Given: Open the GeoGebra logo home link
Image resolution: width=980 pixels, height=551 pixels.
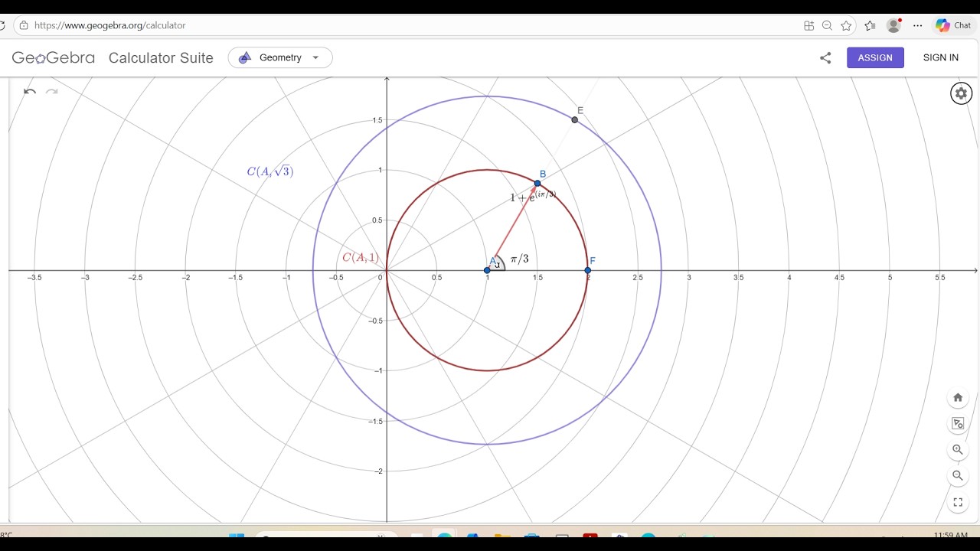Looking at the screenshot, I should (x=54, y=57).
